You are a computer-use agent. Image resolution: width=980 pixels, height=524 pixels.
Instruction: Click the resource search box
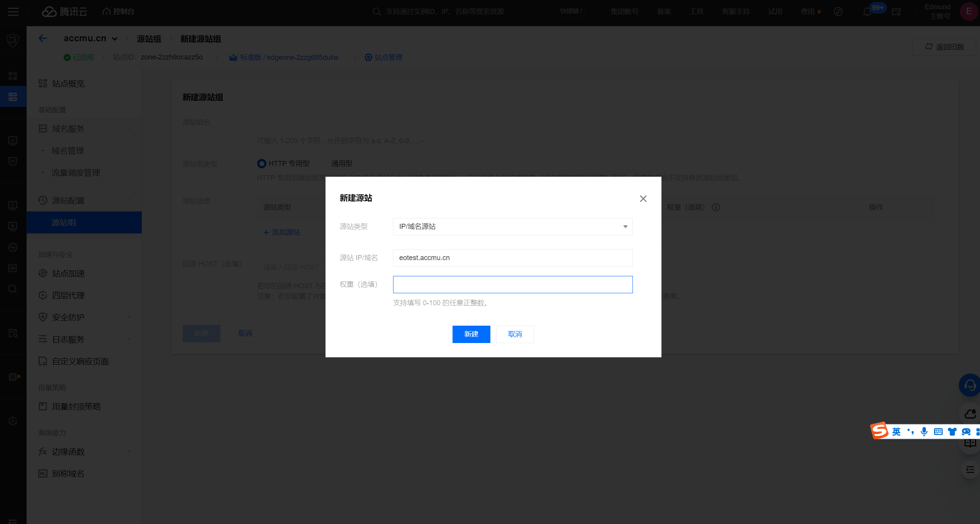[x=478, y=12]
